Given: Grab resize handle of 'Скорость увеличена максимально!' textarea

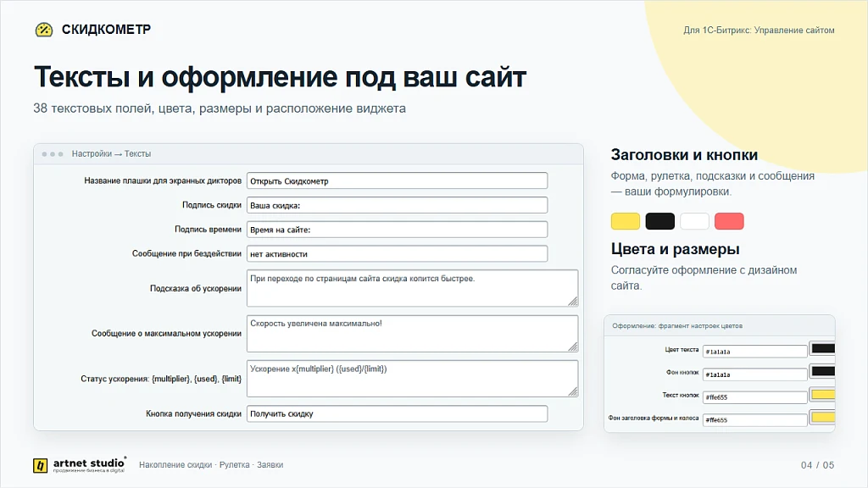Looking at the screenshot, I should coord(573,347).
